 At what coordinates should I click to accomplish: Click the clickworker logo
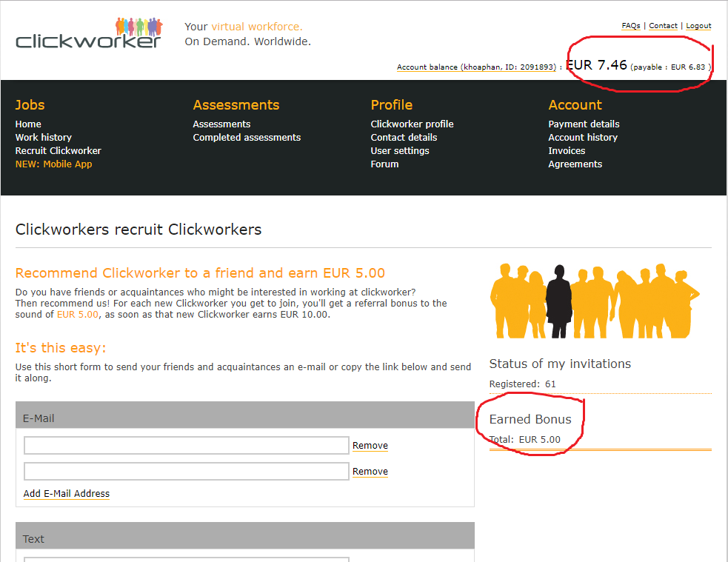click(x=89, y=33)
